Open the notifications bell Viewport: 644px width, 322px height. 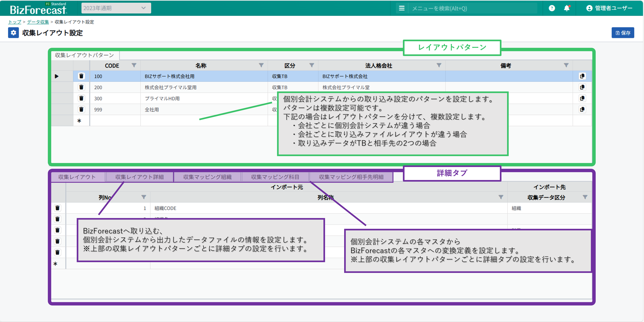tap(566, 8)
